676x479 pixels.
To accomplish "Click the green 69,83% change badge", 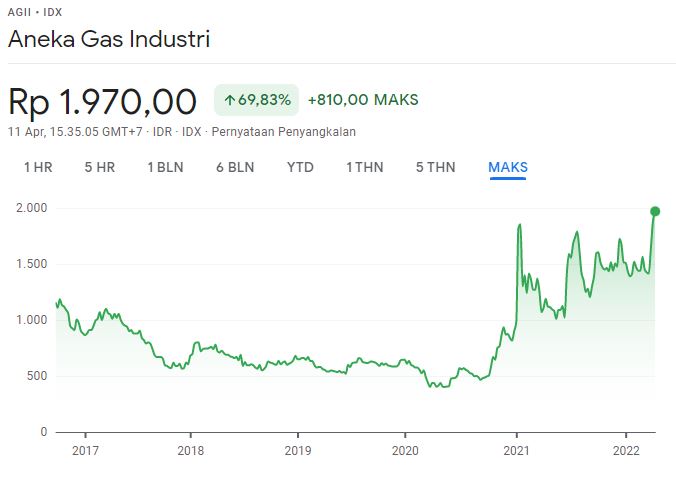I will pyautogui.click(x=257, y=100).
